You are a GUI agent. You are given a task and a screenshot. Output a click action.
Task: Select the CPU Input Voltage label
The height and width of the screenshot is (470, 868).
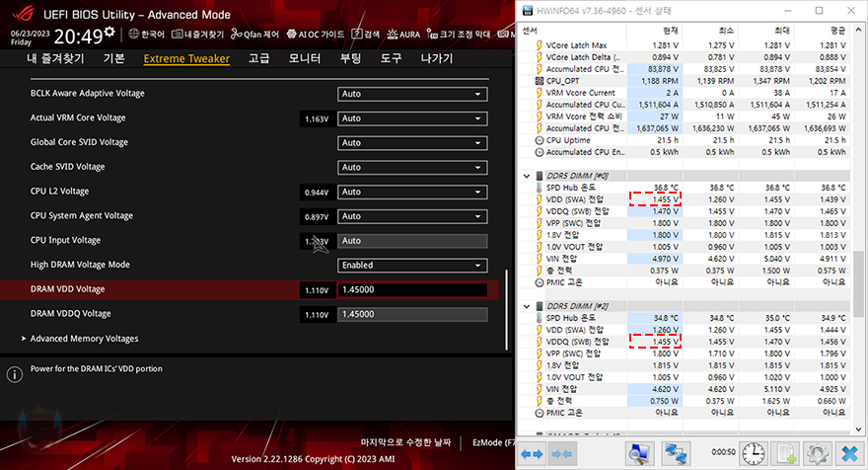(65, 241)
